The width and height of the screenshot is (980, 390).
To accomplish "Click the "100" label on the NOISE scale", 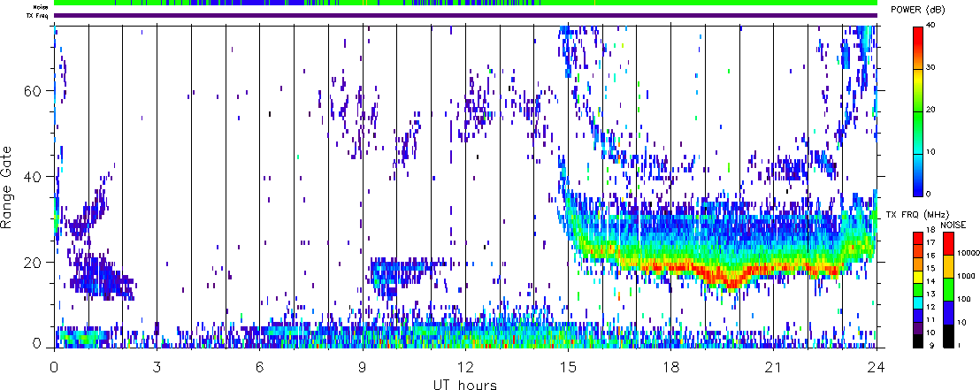I will [963, 300].
